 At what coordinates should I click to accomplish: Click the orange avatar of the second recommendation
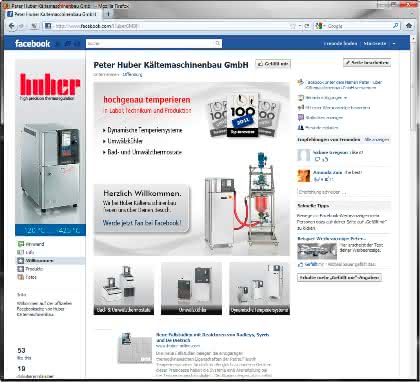click(304, 176)
